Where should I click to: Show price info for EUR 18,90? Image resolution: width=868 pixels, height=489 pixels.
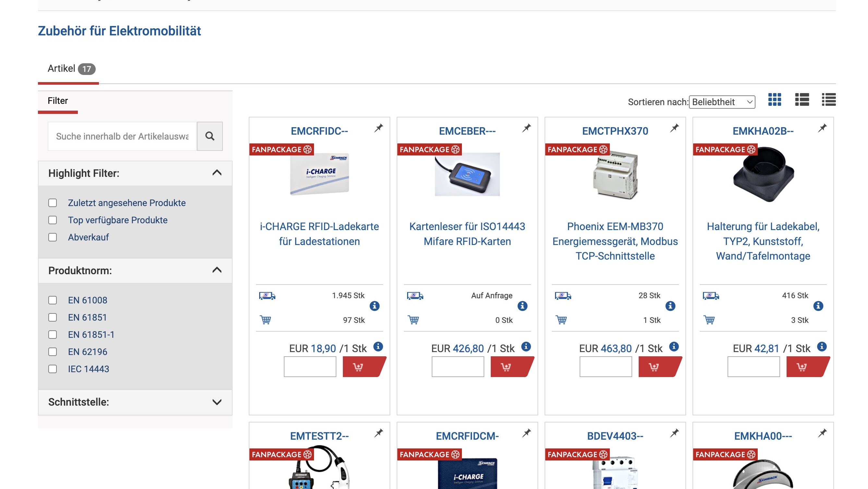(378, 347)
